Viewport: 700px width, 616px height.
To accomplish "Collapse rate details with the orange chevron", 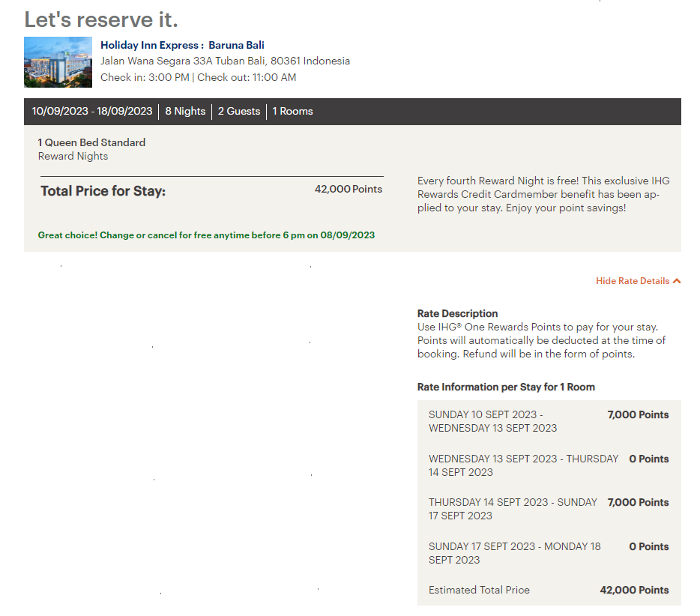I will [x=677, y=281].
